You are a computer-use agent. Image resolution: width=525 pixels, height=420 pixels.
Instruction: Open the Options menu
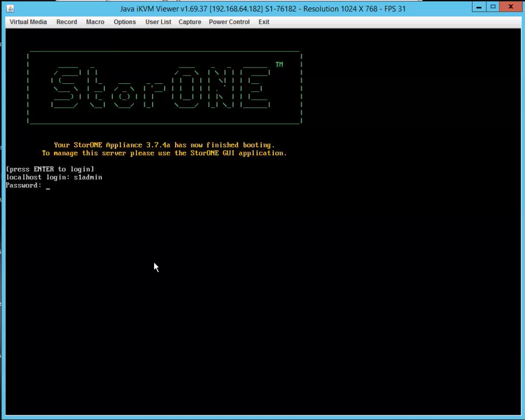pos(124,22)
